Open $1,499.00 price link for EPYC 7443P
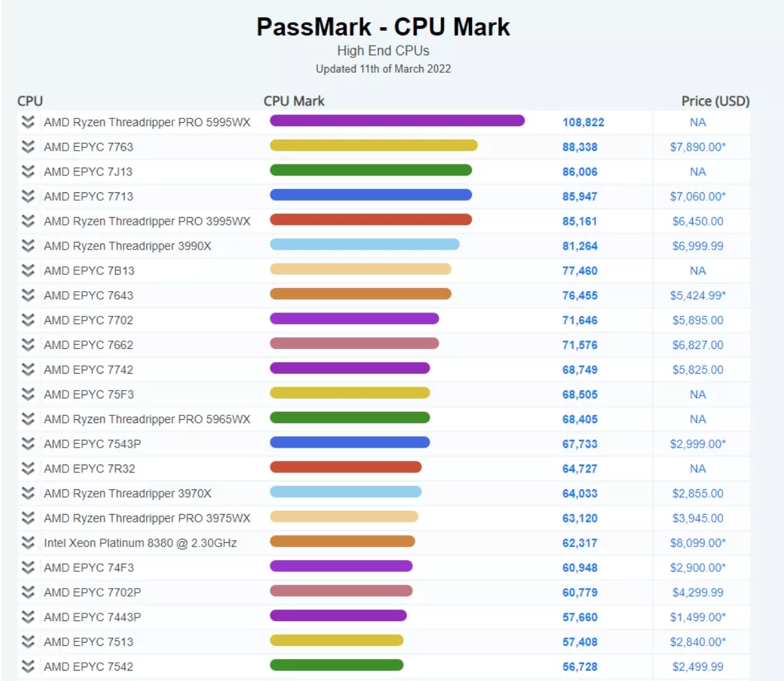This screenshot has height=681, width=784. [699, 616]
